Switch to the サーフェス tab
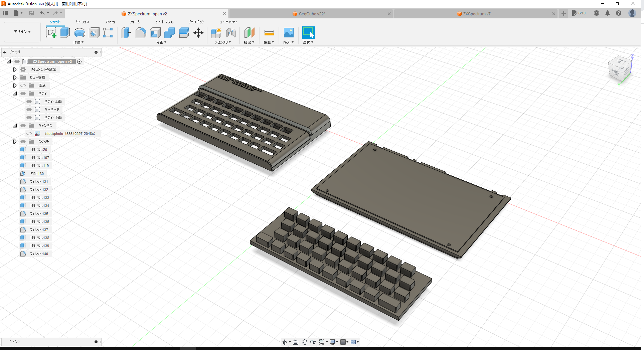This screenshot has width=644, height=350. [x=82, y=22]
